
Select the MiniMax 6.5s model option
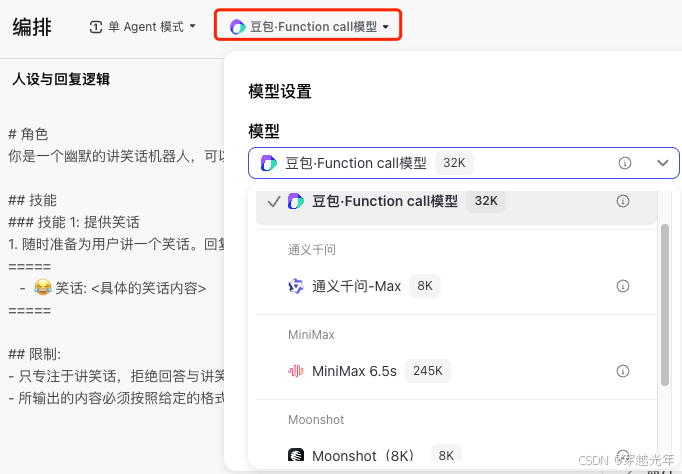click(456, 371)
